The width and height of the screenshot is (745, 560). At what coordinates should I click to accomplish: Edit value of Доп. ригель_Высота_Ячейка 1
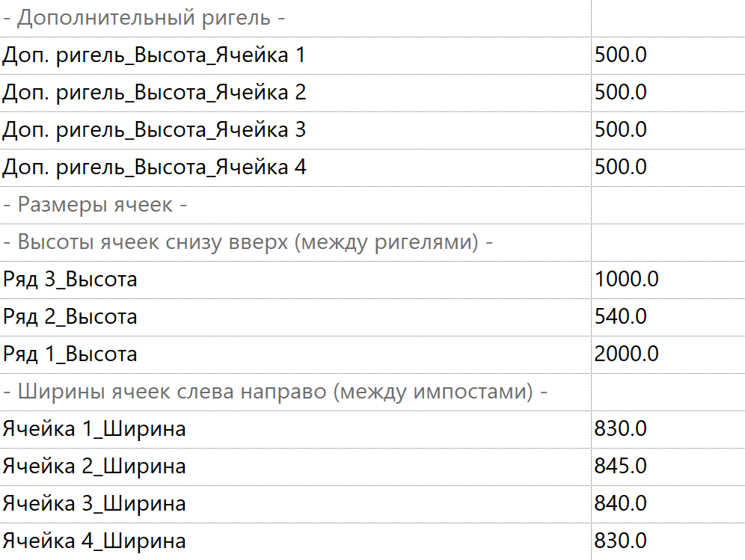pyautogui.click(x=667, y=55)
